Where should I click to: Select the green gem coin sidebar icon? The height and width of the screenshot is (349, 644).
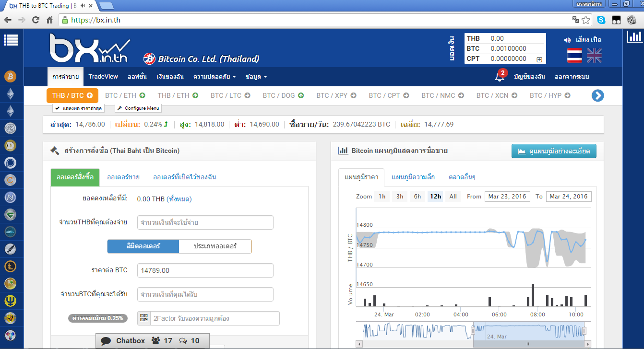point(10,214)
